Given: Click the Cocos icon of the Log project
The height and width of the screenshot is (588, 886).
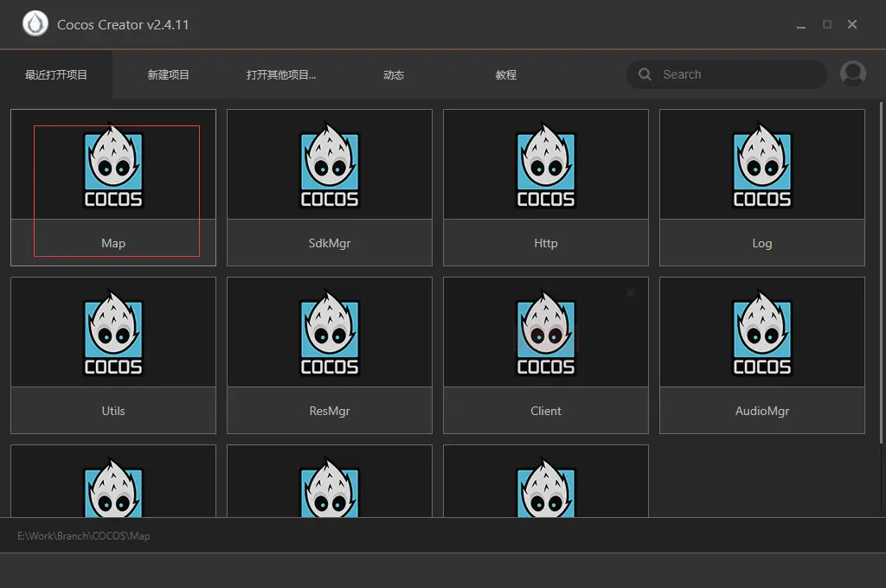Looking at the screenshot, I should point(762,165).
